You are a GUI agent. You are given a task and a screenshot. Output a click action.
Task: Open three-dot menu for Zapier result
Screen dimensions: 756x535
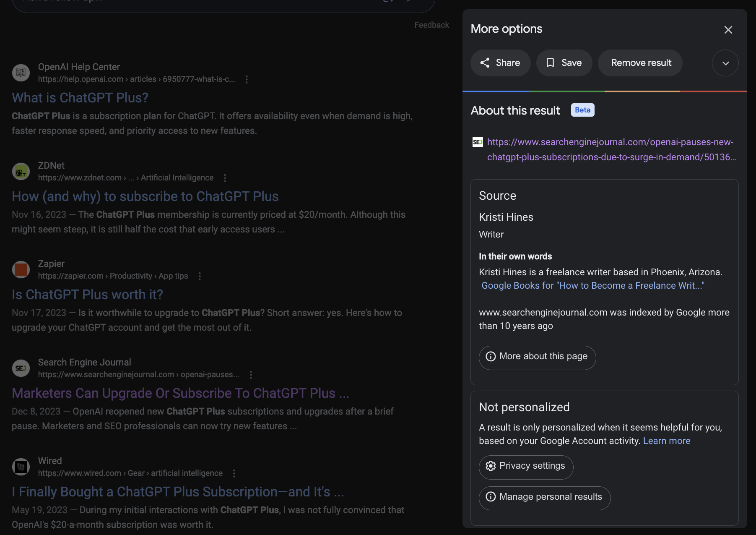coord(200,276)
